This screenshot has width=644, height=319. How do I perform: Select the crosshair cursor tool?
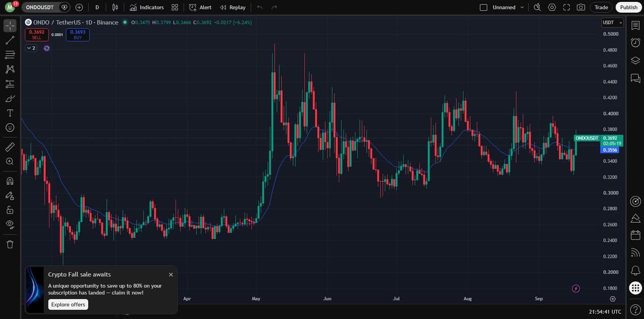pyautogui.click(x=10, y=25)
